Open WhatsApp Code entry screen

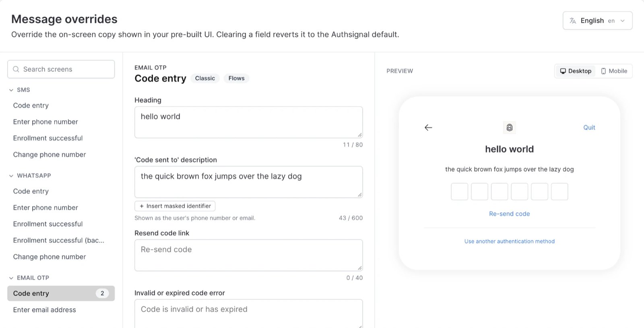(x=31, y=191)
